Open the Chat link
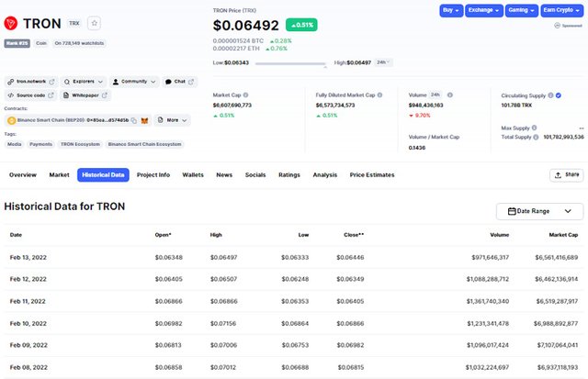This screenshot has width=588, height=379. [180, 82]
